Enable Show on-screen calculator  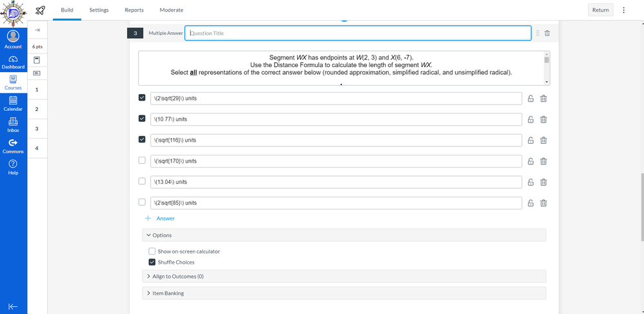(x=152, y=251)
